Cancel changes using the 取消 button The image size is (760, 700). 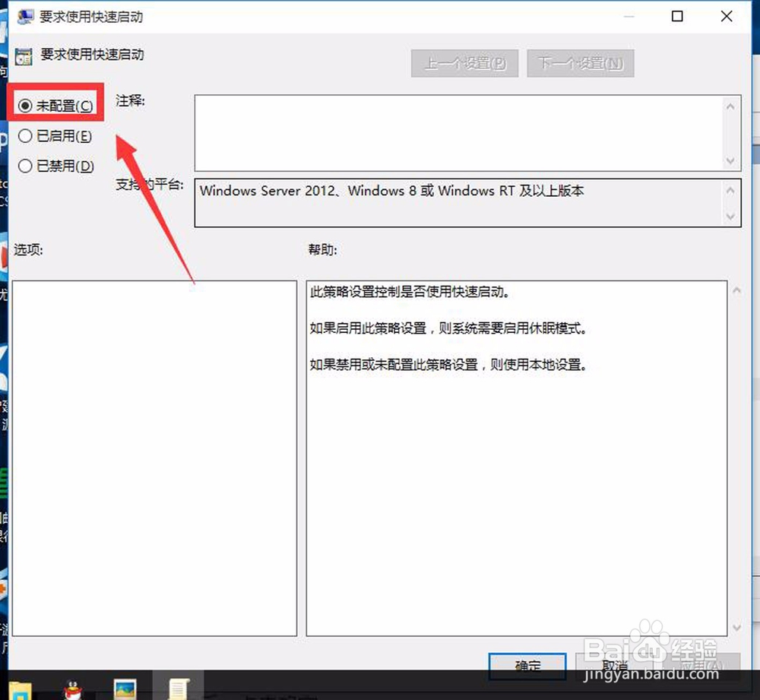coord(613,665)
